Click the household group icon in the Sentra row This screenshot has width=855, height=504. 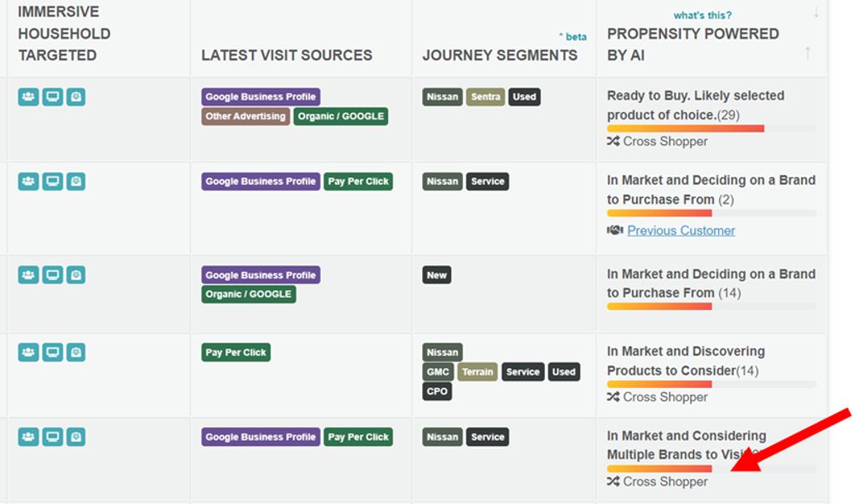29,97
